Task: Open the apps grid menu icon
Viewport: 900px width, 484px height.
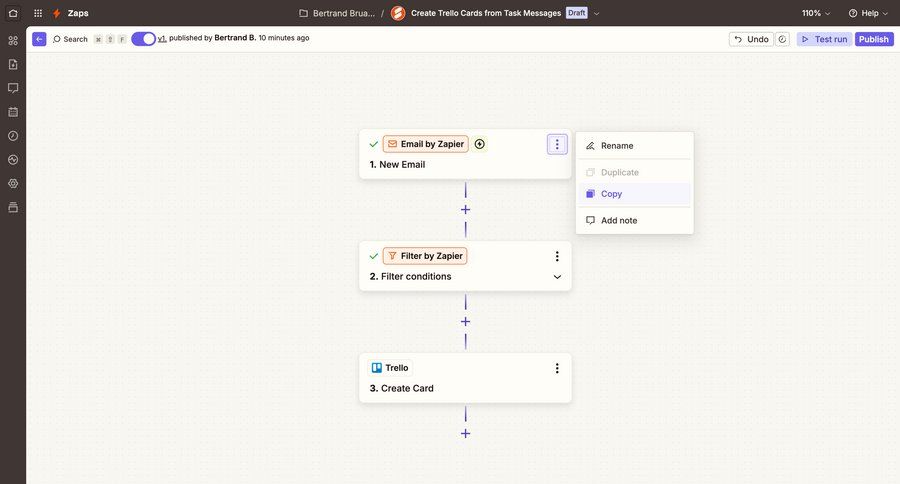Action: coord(38,13)
